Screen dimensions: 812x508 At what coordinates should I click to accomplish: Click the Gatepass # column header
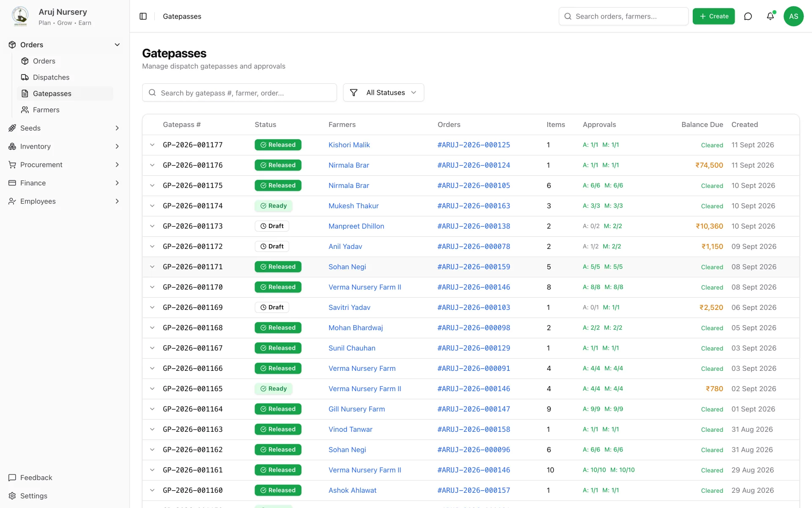coord(181,124)
